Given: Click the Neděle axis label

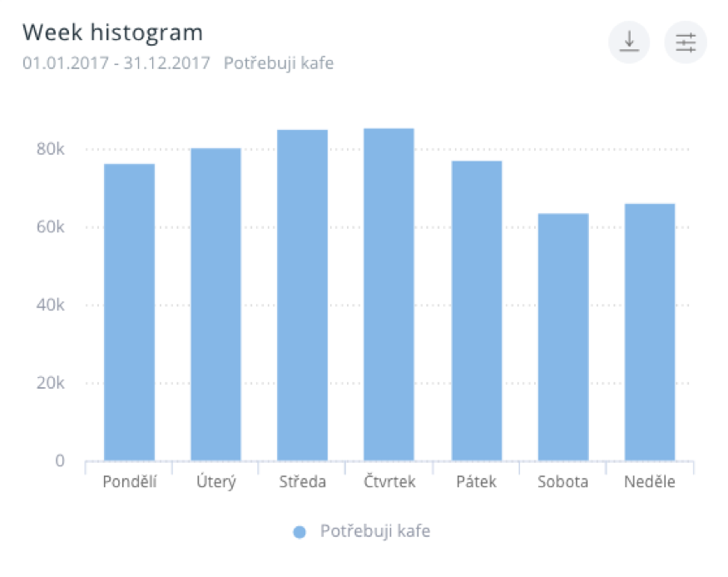Looking at the screenshot, I should [650, 482].
